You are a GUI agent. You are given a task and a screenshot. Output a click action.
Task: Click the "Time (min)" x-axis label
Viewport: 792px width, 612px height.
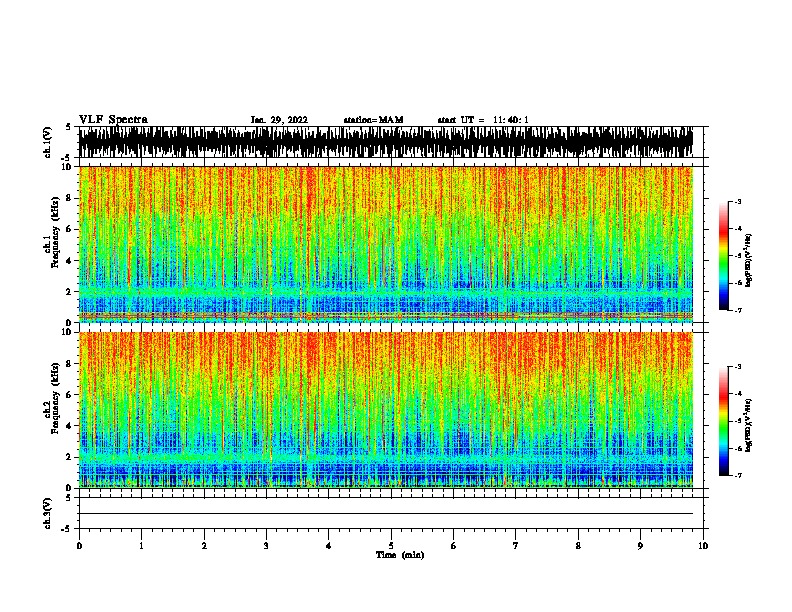(400, 555)
